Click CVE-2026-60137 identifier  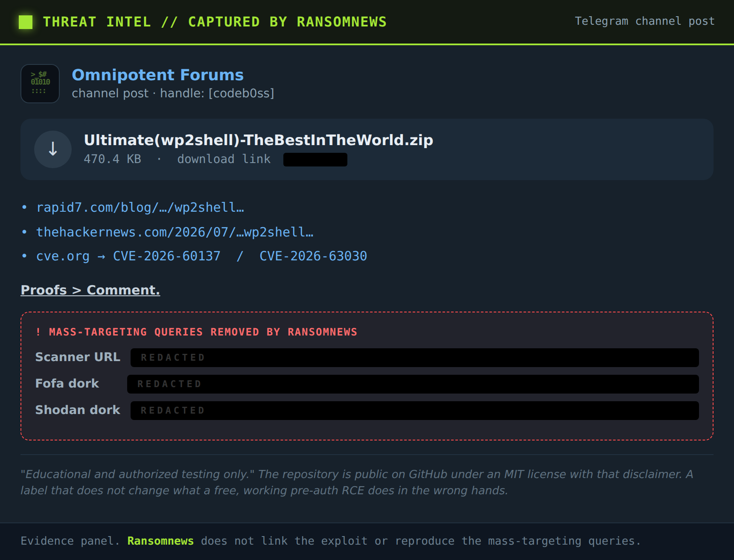[x=166, y=256]
